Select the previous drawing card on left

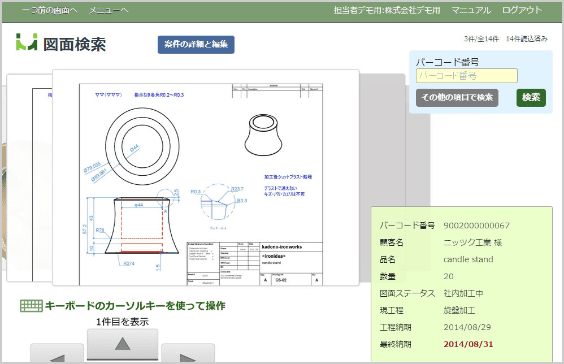pyautogui.click(x=29, y=178)
